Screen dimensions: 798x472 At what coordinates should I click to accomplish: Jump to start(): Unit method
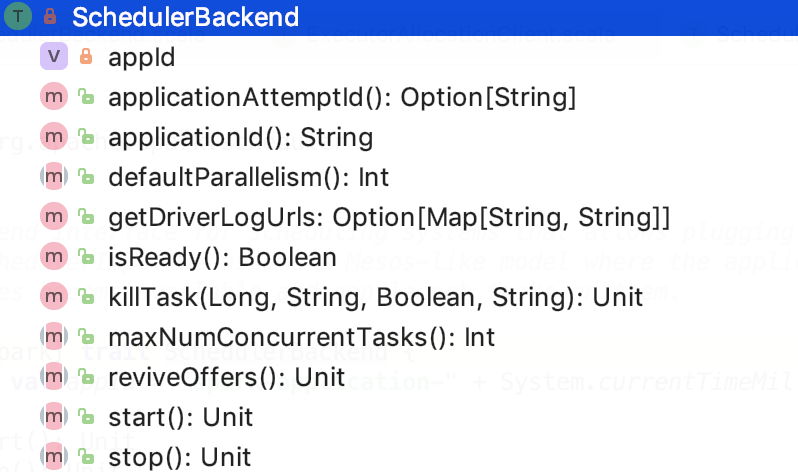pyautogui.click(x=180, y=418)
